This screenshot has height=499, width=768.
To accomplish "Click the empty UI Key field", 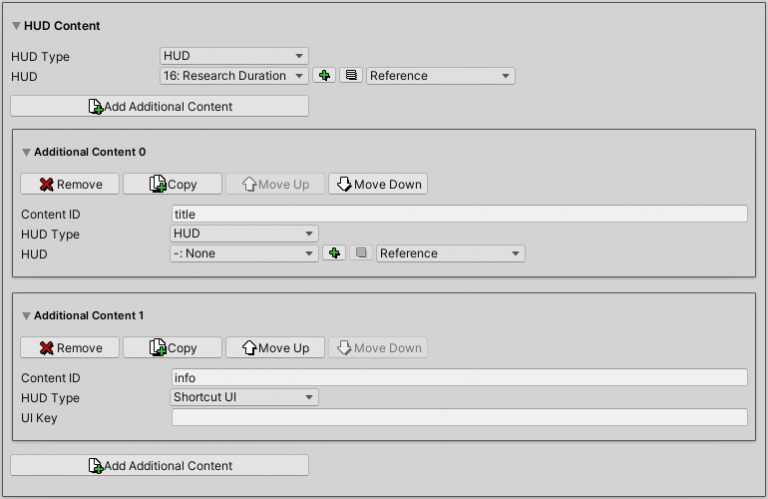I will tap(459, 418).
